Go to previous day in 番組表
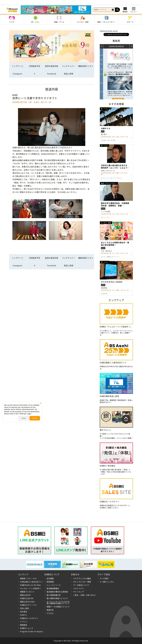Screen dimensions: 142x644 pyautogui.click(x=101, y=46)
